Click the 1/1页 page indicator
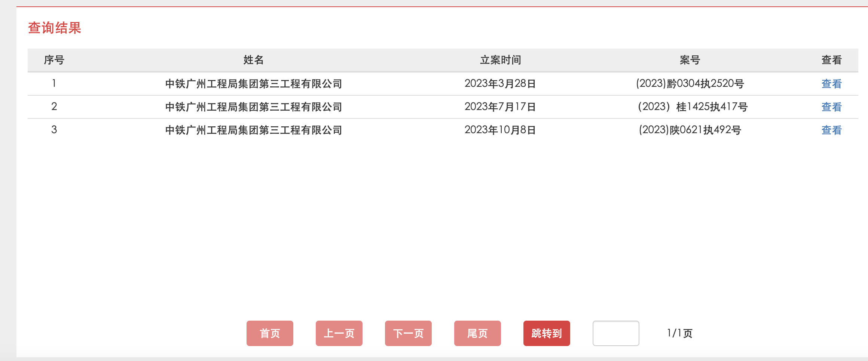 click(x=679, y=333)
